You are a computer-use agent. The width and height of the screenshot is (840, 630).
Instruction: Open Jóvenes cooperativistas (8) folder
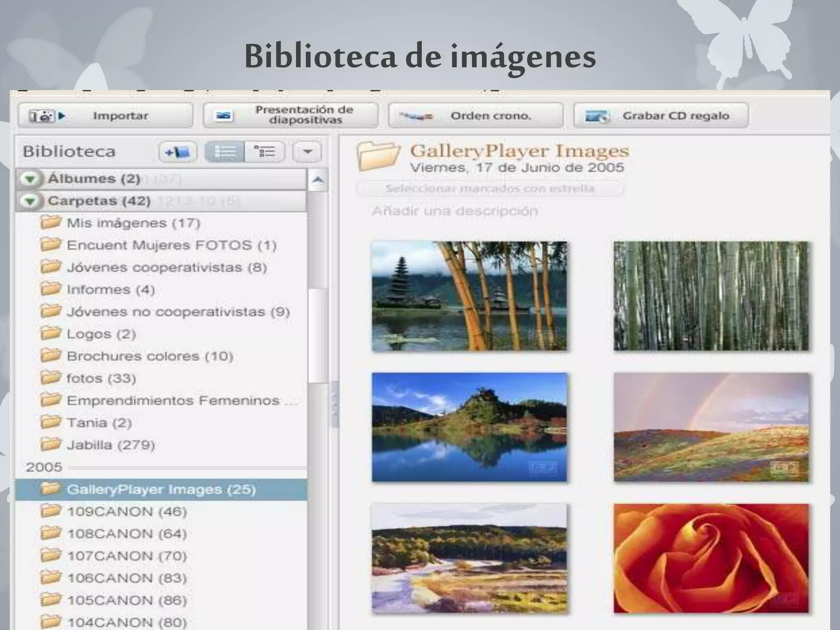(161, 267)
